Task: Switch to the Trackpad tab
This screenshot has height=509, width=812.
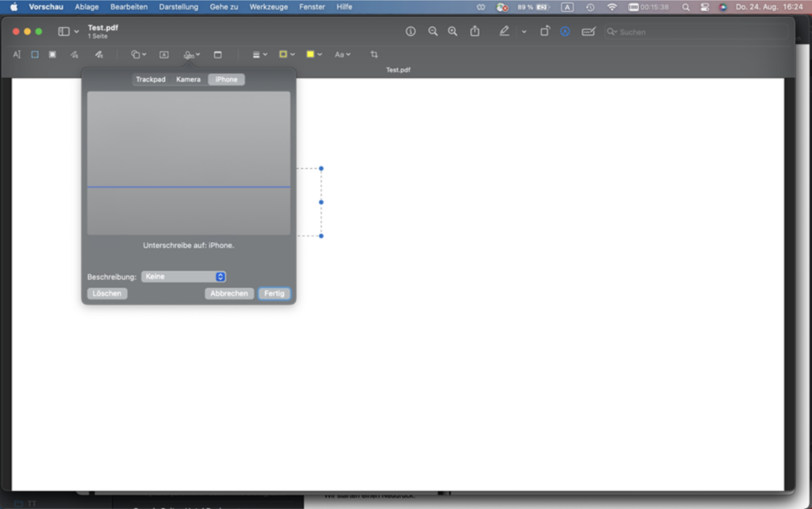Action: [x=151, y=79]
